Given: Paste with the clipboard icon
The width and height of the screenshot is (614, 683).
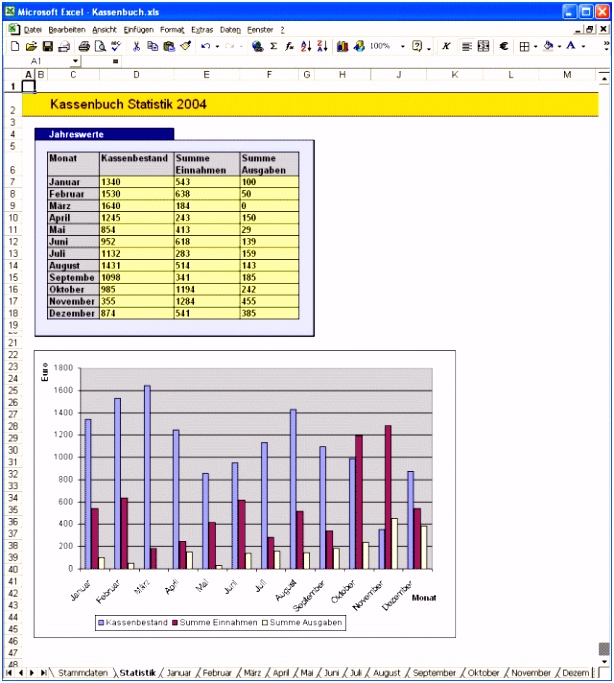Looking at the screenshot, I should click(x=169, y=46).
